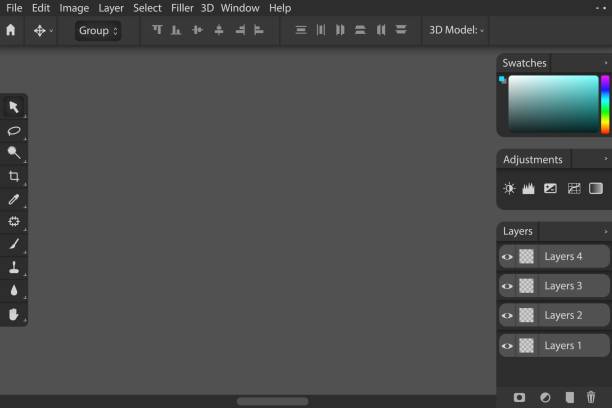The width and height of the screenshot is (612, 408).
Task: Open the File menu
Action: coord(14,8)
